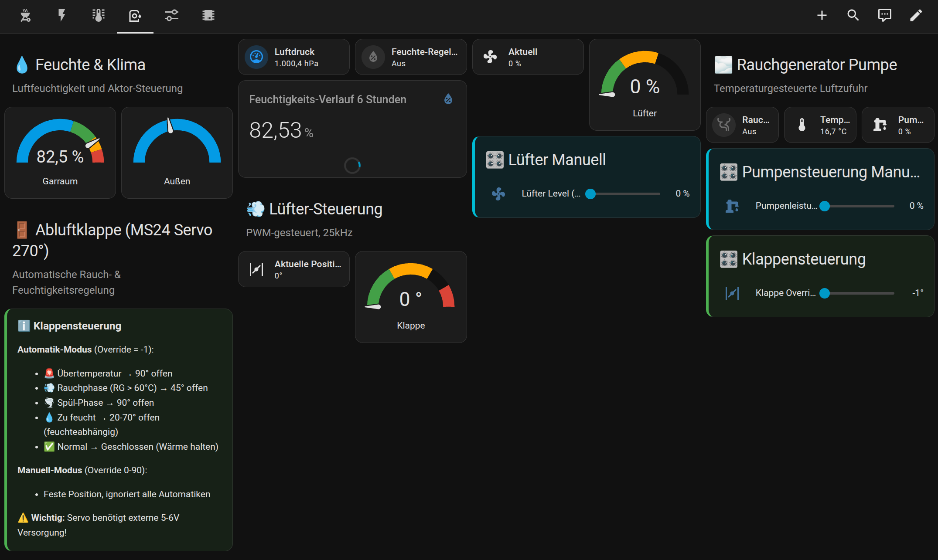
Task: Open the edit dashboard pencil menu
Action: coord(916,15)
